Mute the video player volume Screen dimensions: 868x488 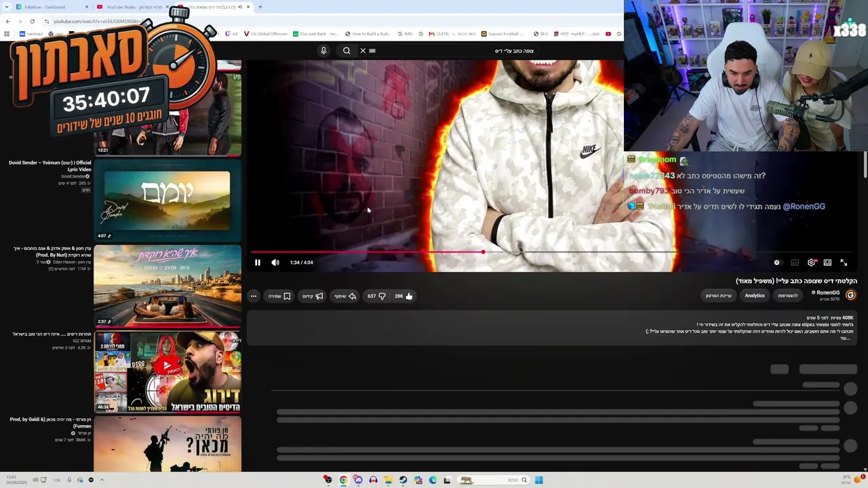click(x=275, y=262)
